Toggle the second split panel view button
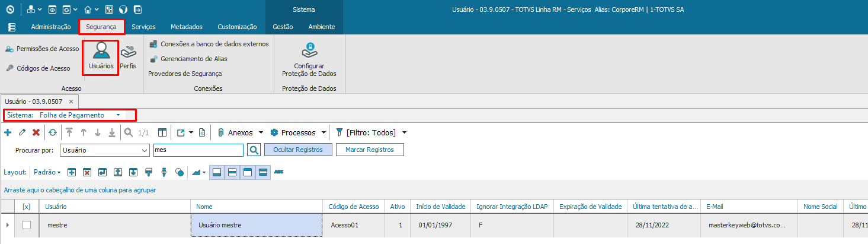 tap(232, 172)
